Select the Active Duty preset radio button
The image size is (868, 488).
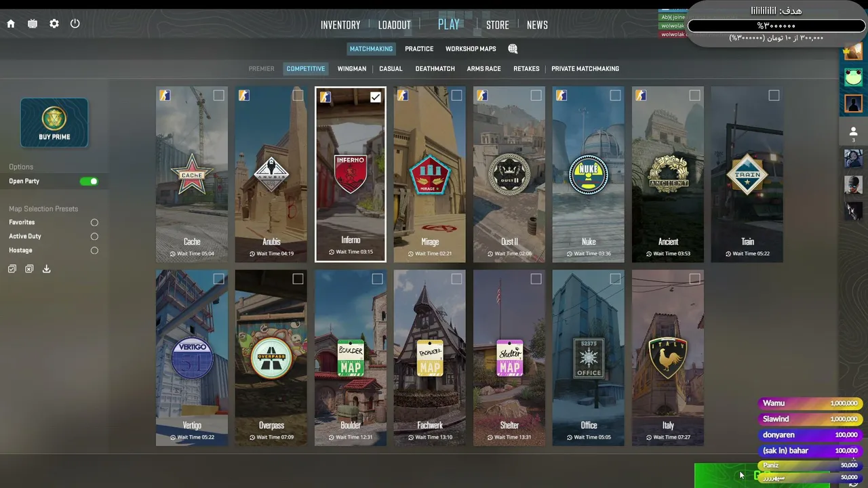(x=94, y=237)
